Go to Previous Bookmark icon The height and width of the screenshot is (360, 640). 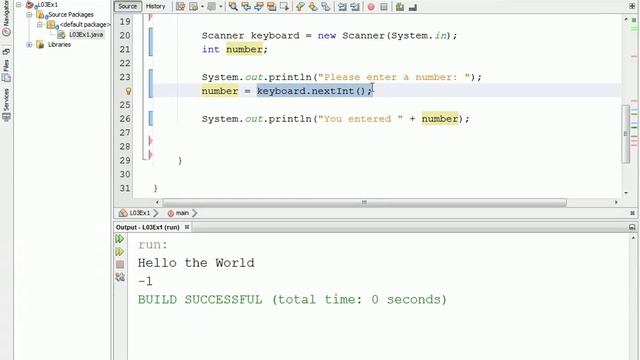[x=300, y=7]
